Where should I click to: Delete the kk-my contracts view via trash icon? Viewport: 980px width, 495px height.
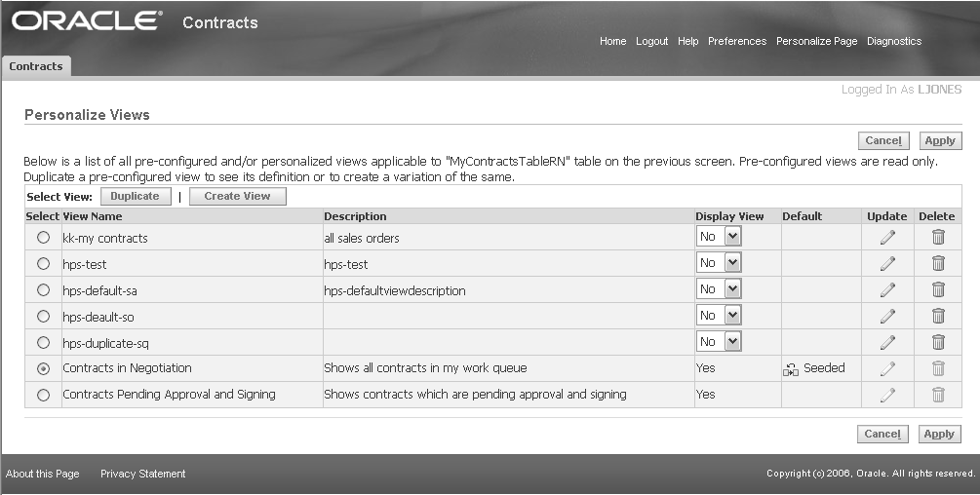[938, 237]
